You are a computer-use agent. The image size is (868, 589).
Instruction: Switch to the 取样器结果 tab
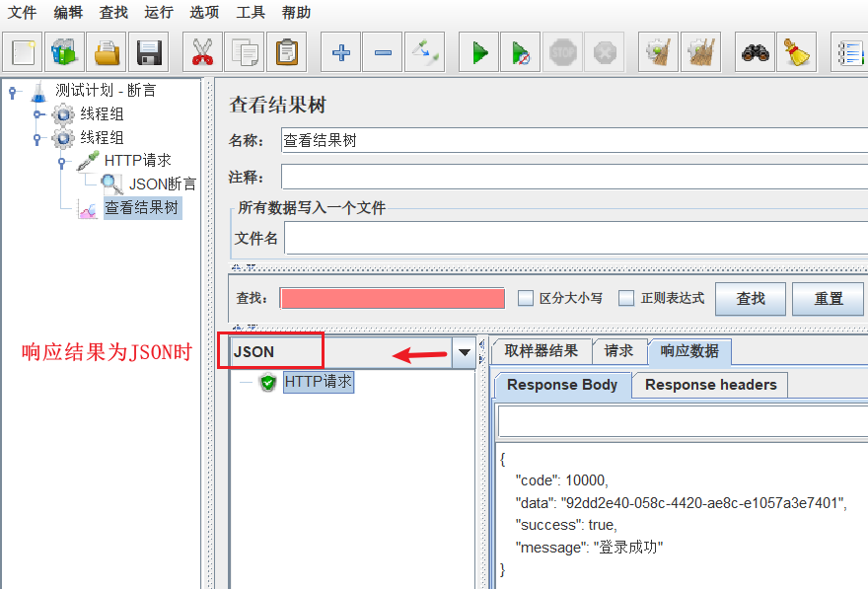542,351
